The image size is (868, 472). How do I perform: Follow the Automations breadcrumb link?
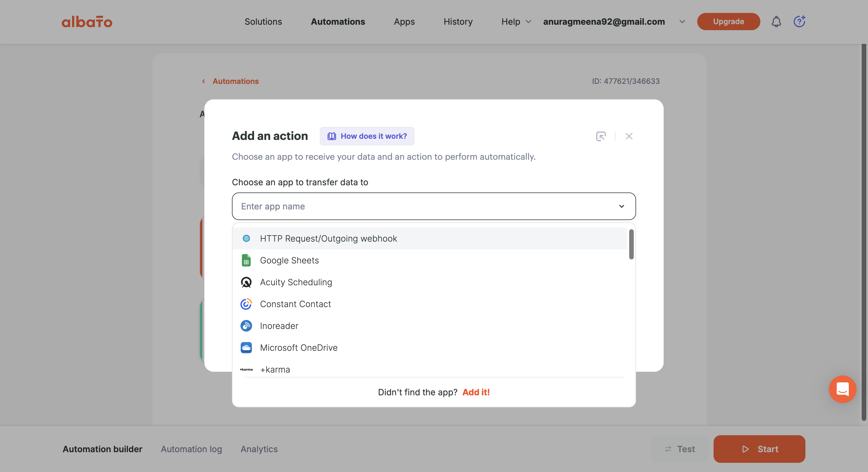[236, 81]
